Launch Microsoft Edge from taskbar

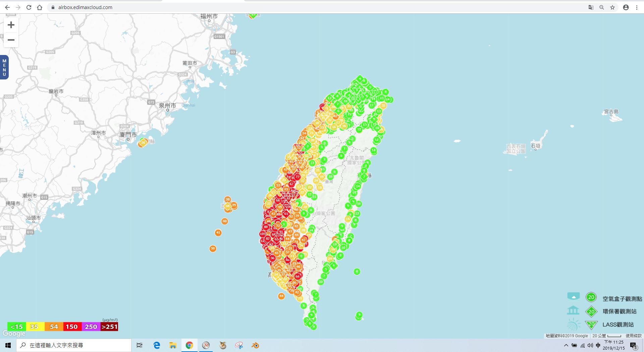[156, 345]
